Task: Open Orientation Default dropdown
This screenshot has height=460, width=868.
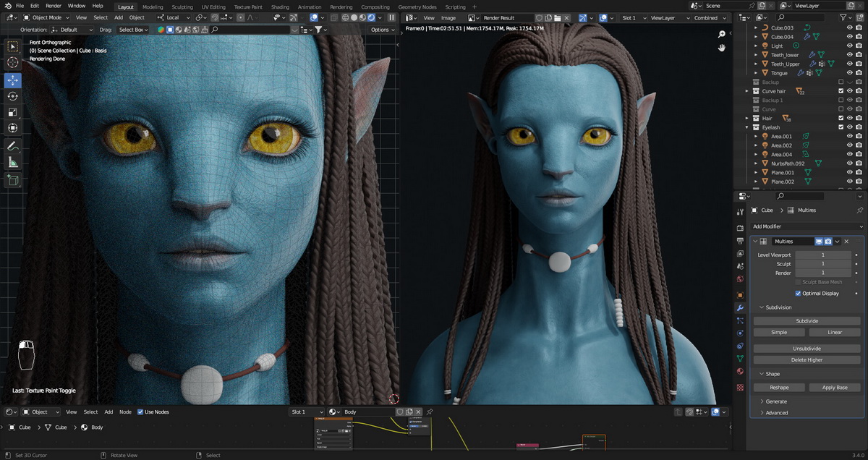Action: [x=72, y=30]
